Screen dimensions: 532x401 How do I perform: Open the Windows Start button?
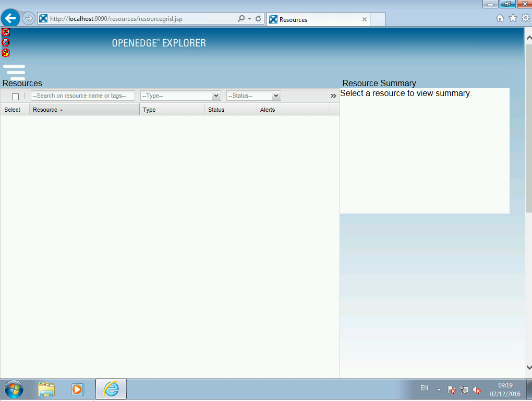click(x=14, y=389)
